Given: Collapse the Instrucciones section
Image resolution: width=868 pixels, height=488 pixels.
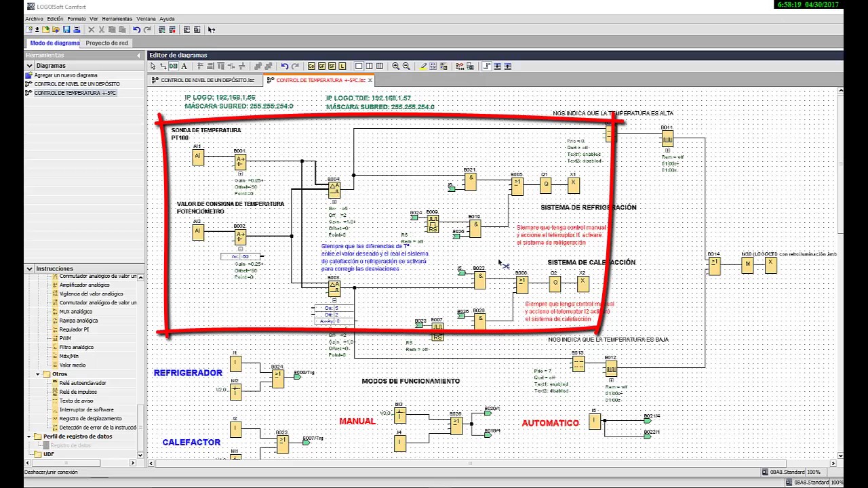Looking at the screenshot, I should point(29,269).
